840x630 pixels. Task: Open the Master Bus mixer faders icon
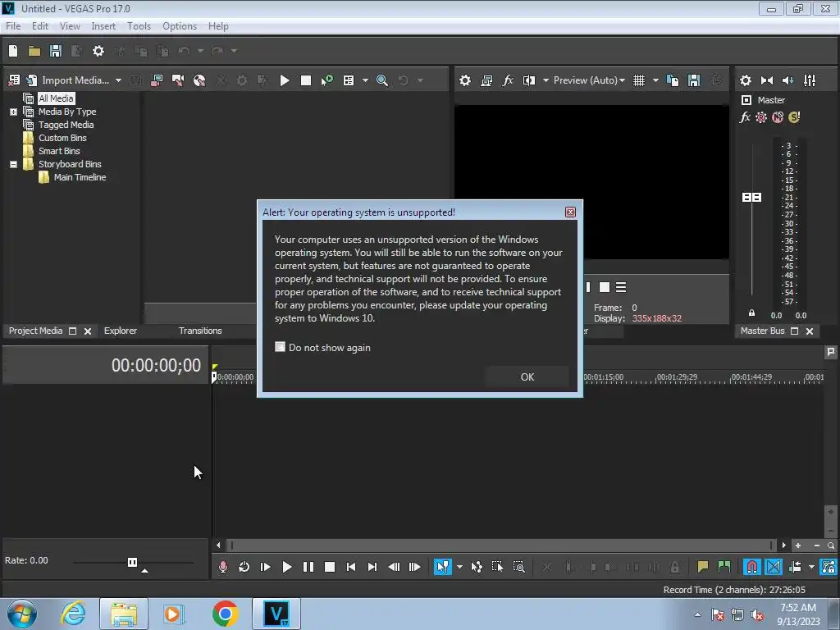coord(810,80)
